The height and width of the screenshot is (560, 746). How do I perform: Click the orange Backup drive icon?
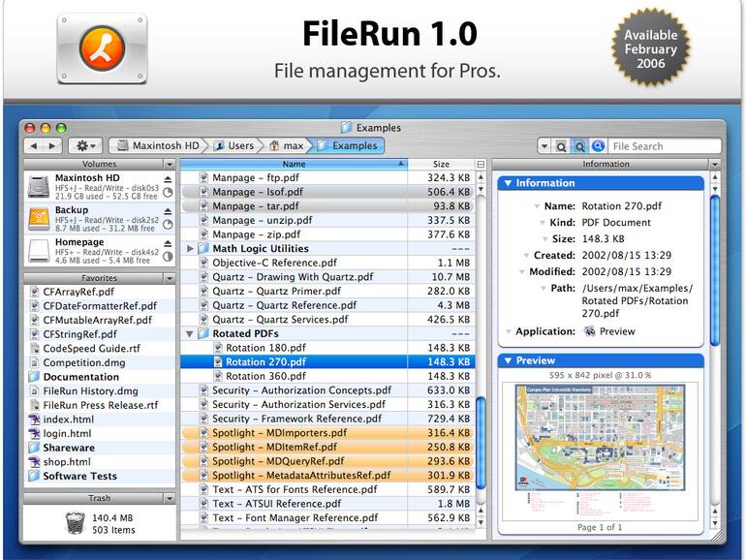click(x=39, y=217)
